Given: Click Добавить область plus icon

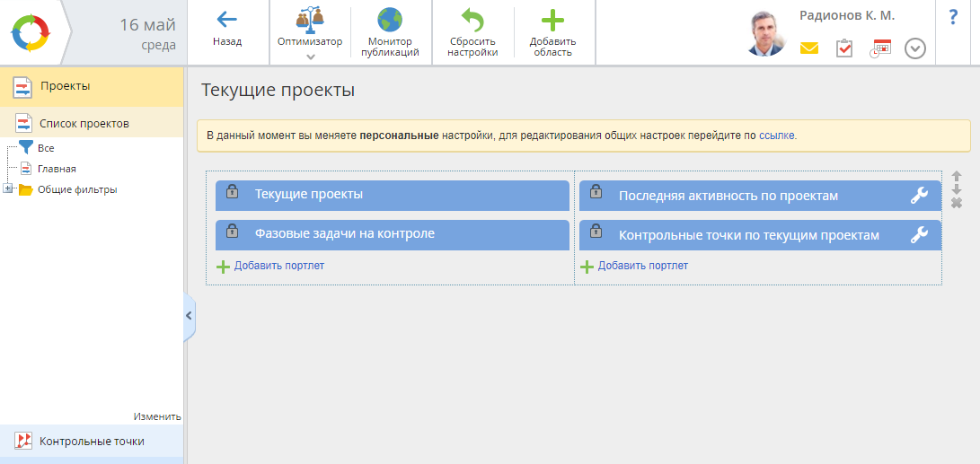Looking at the screenshot, I should (552, 20).
